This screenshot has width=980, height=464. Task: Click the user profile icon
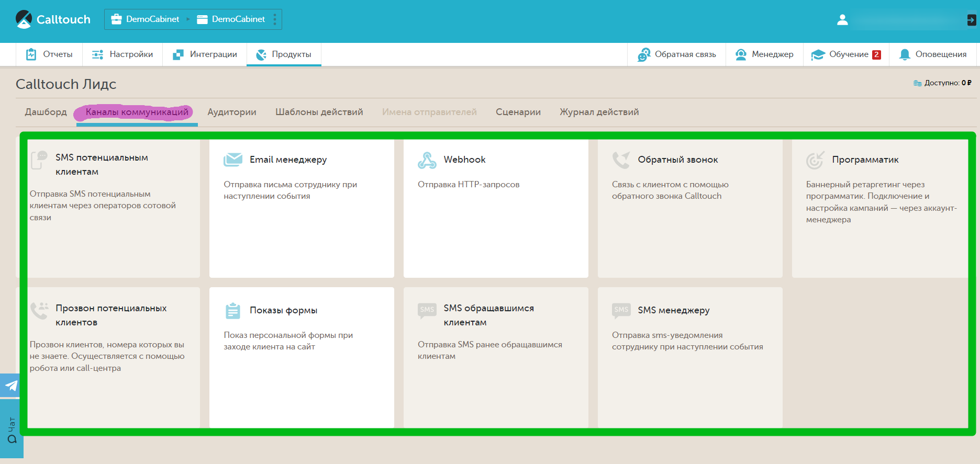click(x=842, y=20)
